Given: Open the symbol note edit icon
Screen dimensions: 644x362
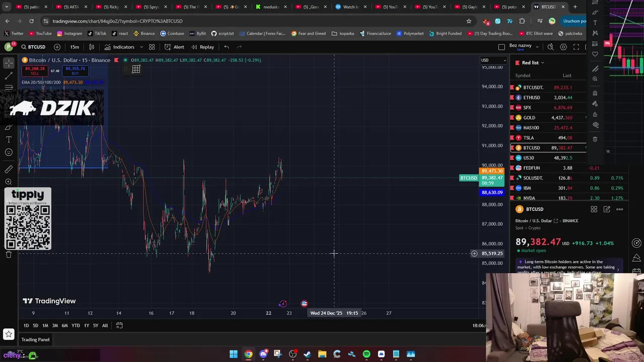Looking at the screenshot, I should tap(607, 209).
